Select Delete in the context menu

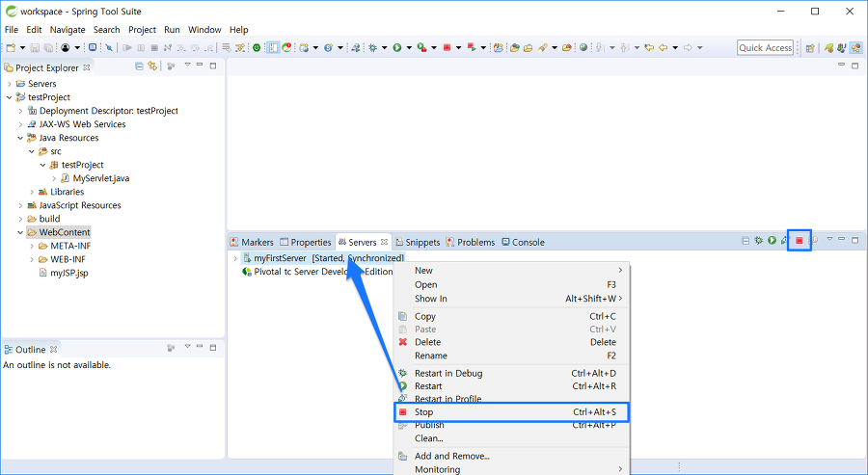click(511, 342)
